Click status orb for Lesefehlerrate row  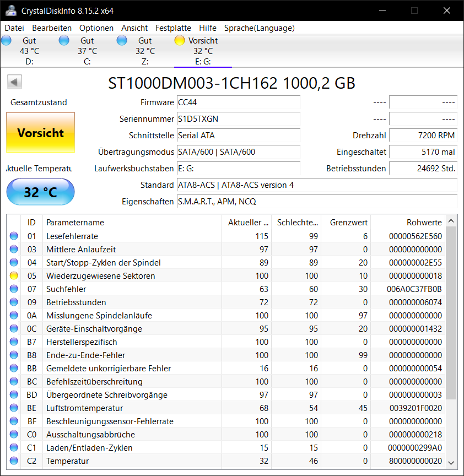click(x=14, y=236)
